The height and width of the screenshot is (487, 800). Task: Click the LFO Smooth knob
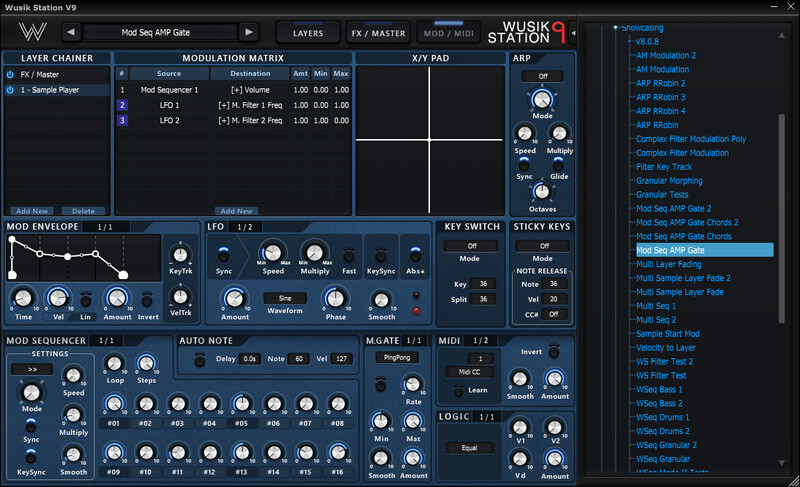(x=381, y=300)
